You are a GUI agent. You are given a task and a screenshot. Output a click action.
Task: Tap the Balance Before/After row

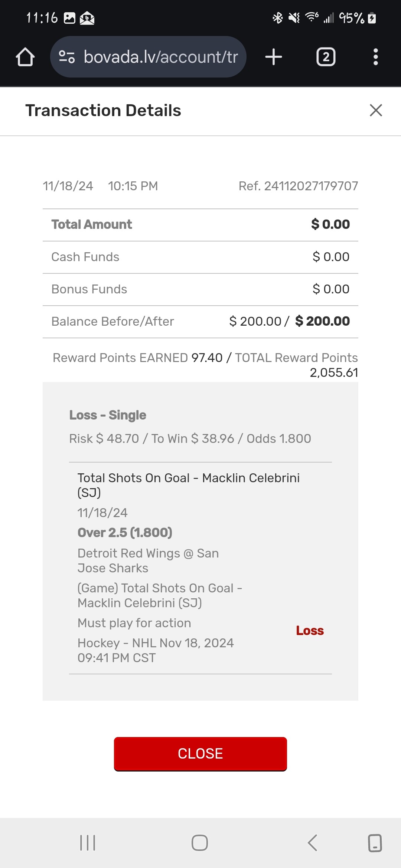click(200, 321)
